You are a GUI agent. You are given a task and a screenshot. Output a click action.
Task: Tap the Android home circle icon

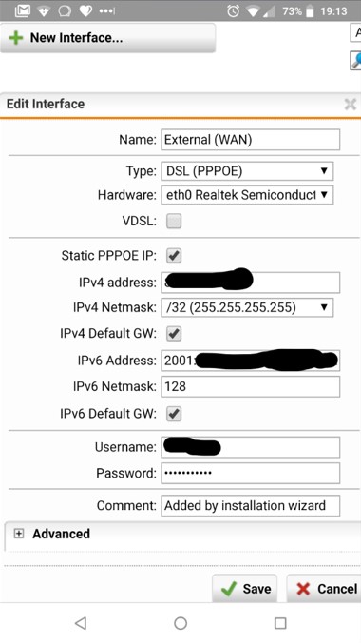(180, 623)
